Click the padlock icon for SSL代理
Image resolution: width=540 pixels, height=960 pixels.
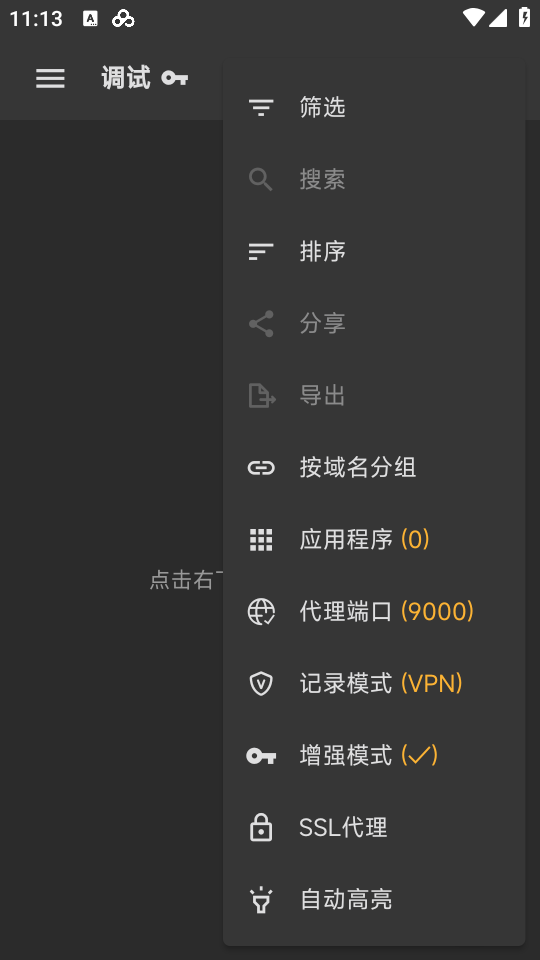pos(261,828)
